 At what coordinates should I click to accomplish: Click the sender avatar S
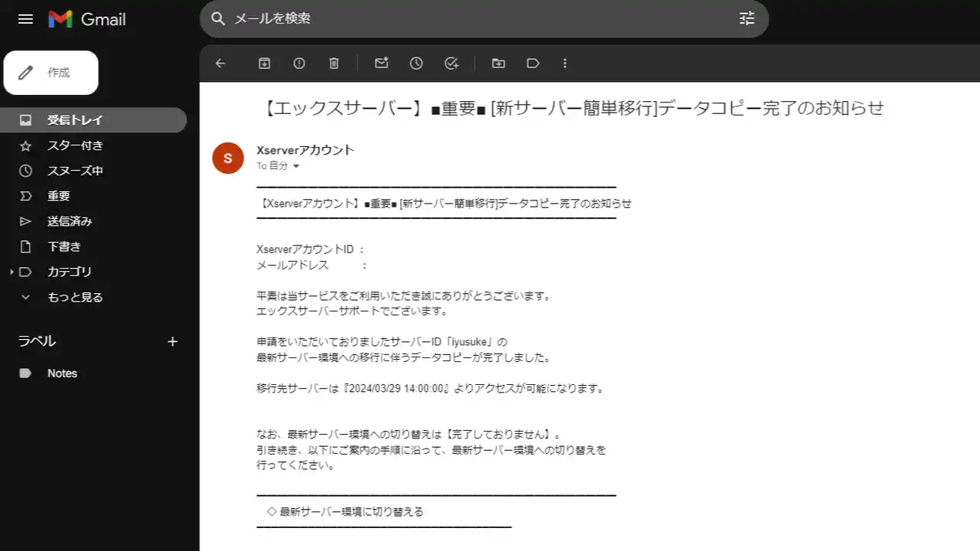pyautogui.click(x=227, y=158)
